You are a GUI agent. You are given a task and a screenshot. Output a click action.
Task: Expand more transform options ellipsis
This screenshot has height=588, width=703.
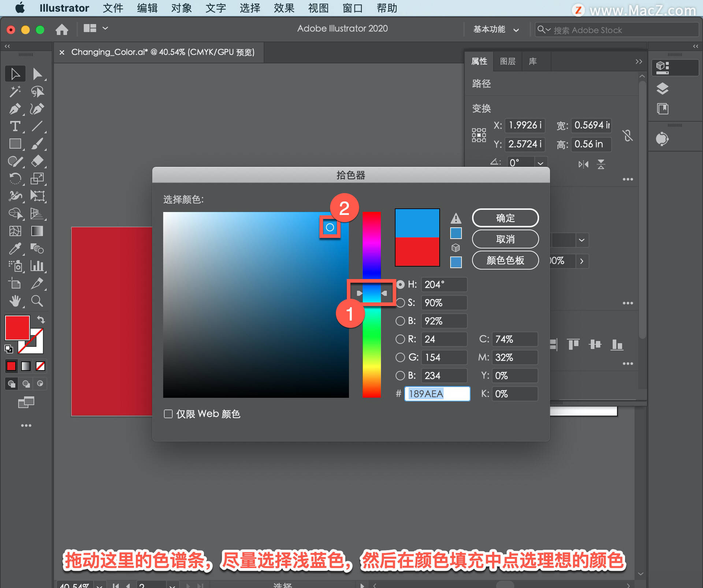[x=628, y=179]
